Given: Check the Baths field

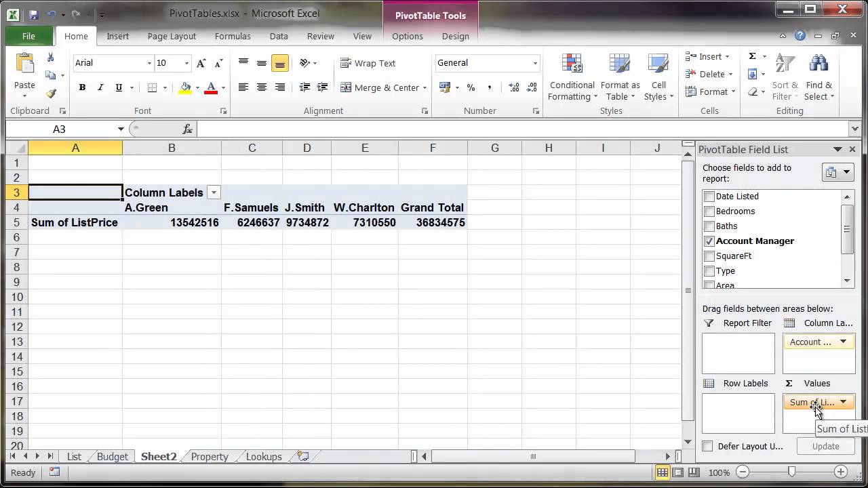Looking at the screenshot, I should 709,226.
